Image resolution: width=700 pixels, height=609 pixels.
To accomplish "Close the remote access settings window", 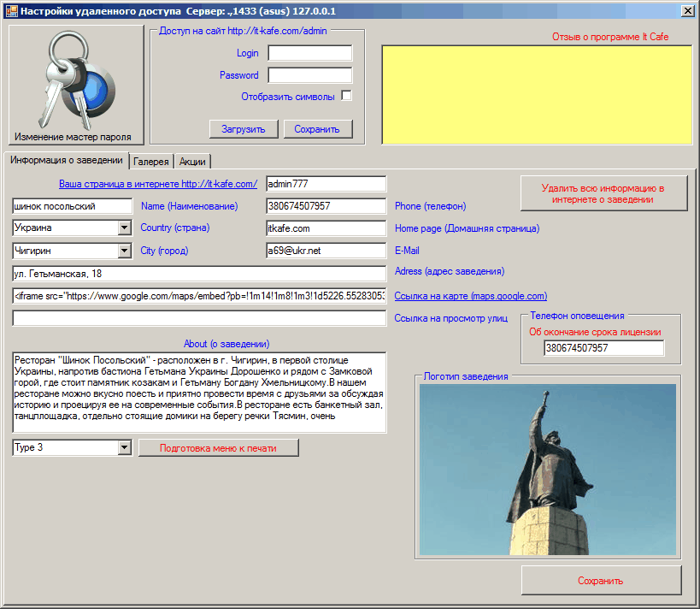I will pyautogui.click(x=688, y=11).
